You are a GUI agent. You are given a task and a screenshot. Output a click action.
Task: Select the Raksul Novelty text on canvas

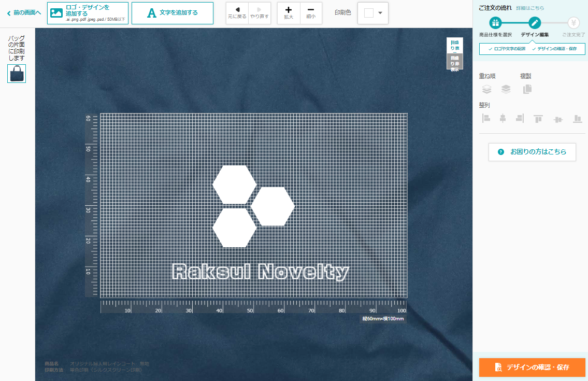click(260, 272)
